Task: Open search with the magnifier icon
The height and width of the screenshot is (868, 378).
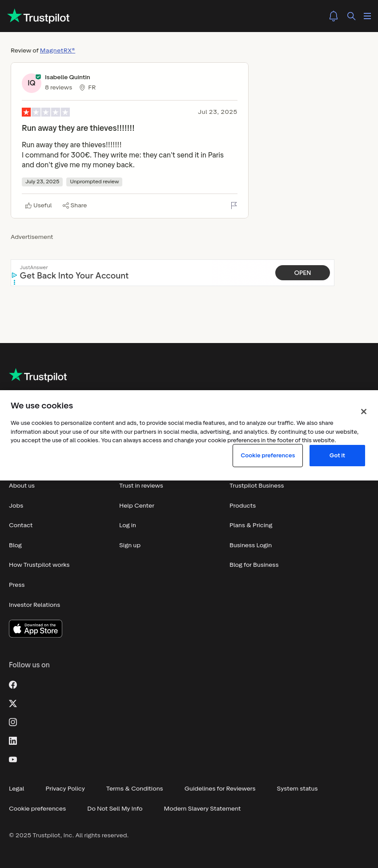Action: coord(351,16)
